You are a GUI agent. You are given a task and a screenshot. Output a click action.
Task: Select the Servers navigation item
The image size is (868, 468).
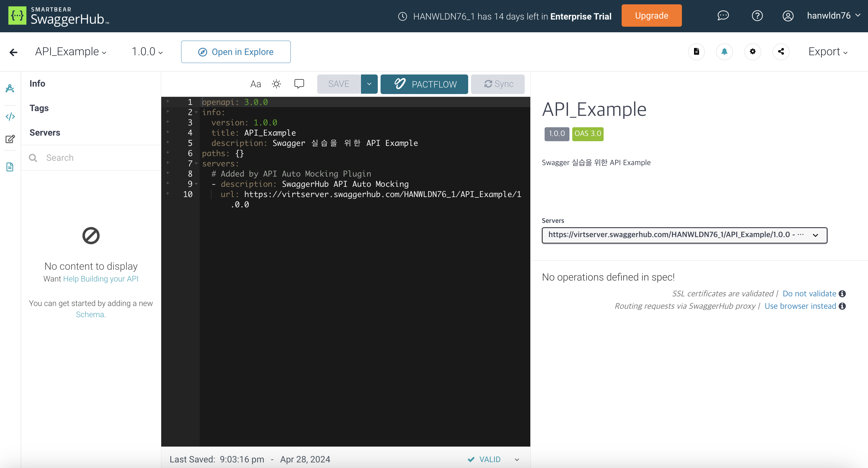tap(45, 133)
